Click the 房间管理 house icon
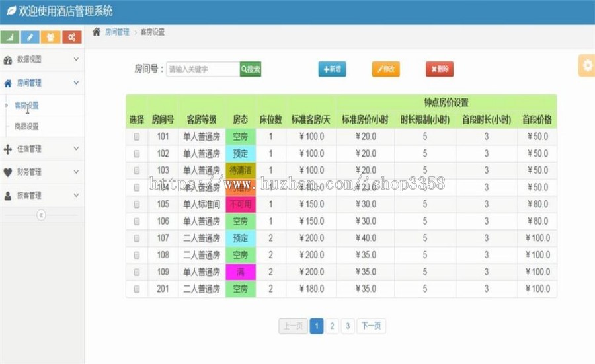 pyautogui.click(x=7, y=83)
